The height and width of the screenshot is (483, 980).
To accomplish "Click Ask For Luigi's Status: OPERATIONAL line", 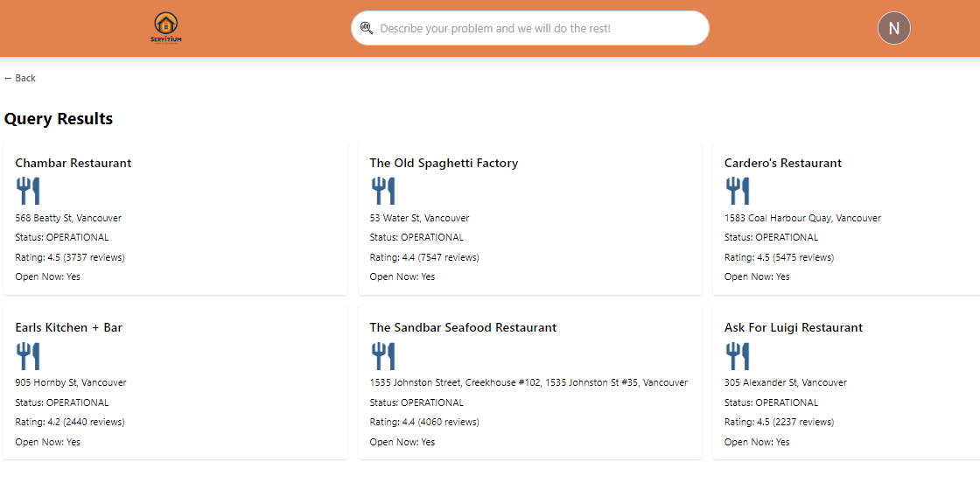I will (771, 402).
